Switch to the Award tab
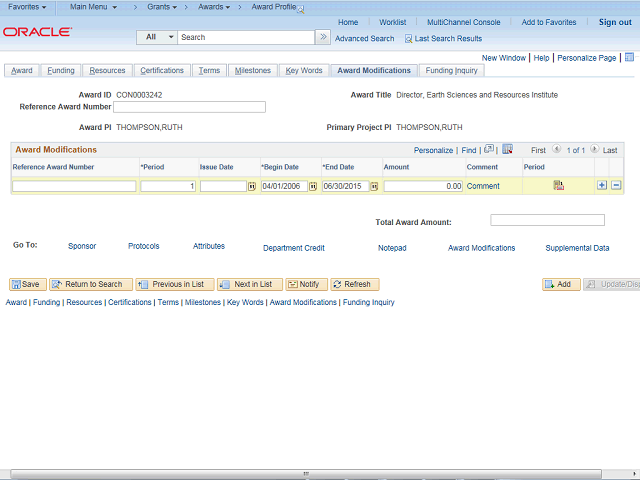 22,71
